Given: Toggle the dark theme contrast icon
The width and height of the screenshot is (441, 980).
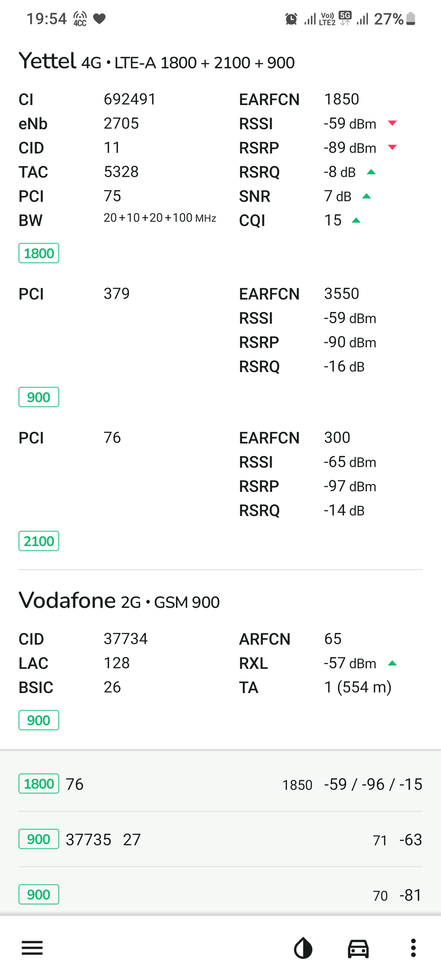Looking at the screenshot, I should 303,948.
